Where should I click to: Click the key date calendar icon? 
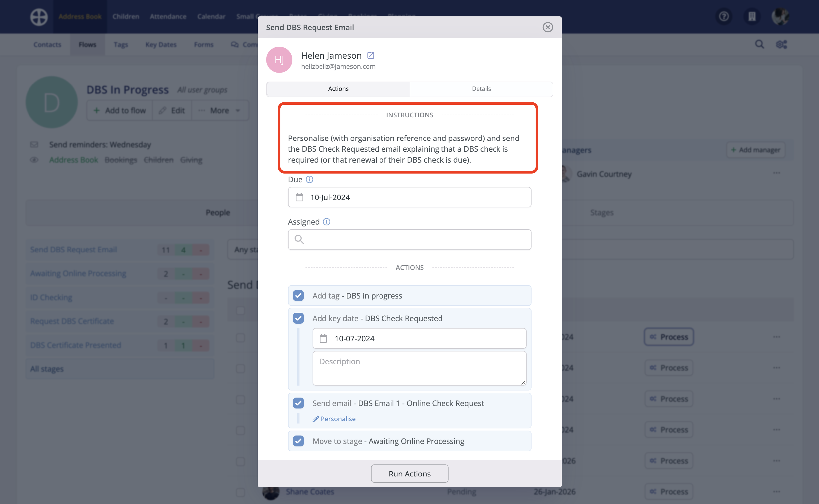coord(323,338)
